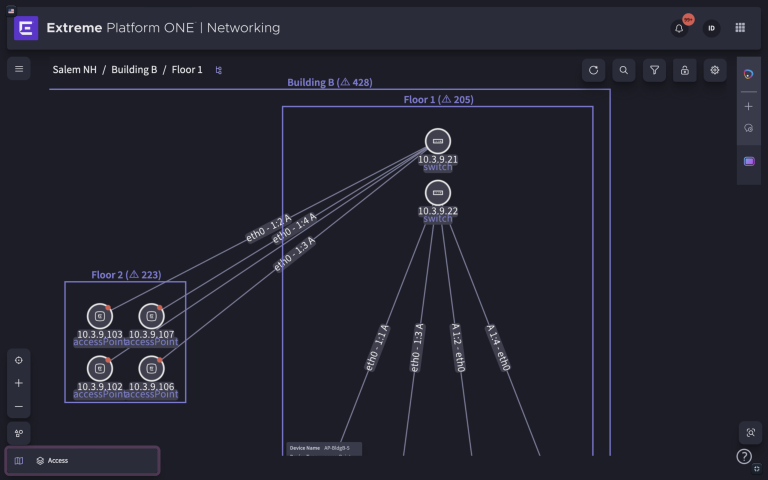This screenshot has width=768, height=480.
Task: Click the purple panel icon in right sidebar
Action: click(x=749, y=162)
